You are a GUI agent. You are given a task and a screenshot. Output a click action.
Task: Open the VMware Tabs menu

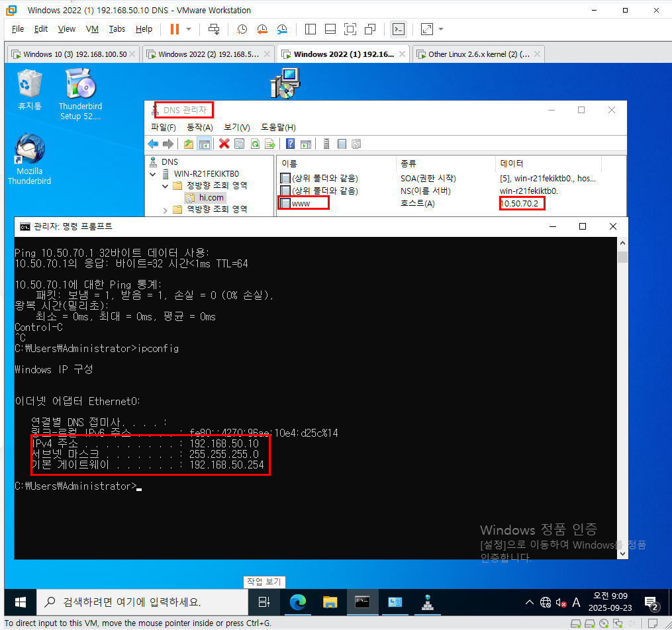tap(117, 28)
